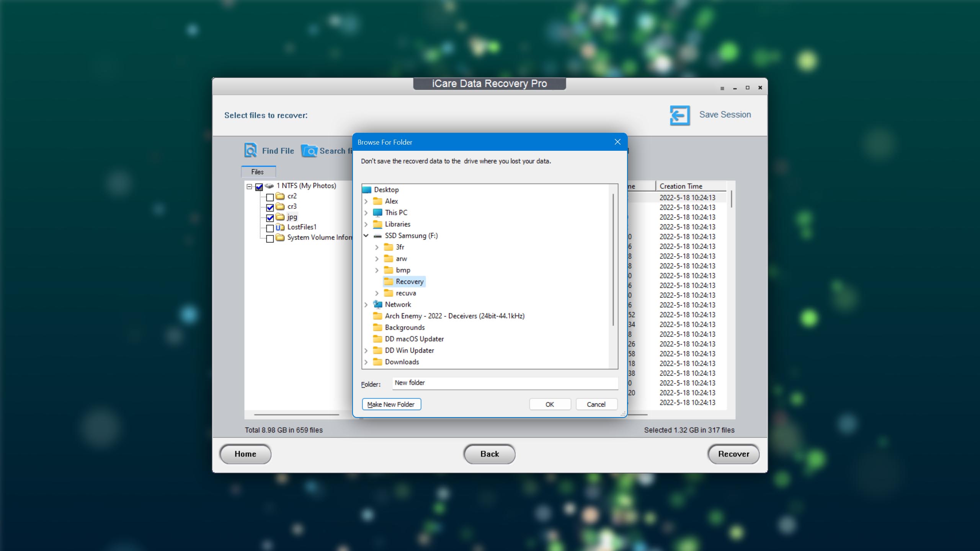980x551 pixels.
Task: Click the Arch Enemy folder icon
Action: tap(377, 316)
